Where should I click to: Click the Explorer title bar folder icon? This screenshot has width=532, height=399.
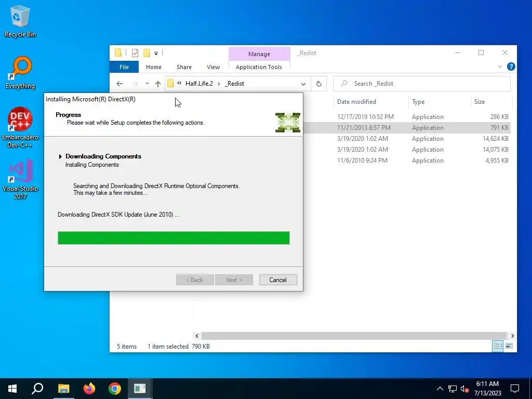[118, 52]
